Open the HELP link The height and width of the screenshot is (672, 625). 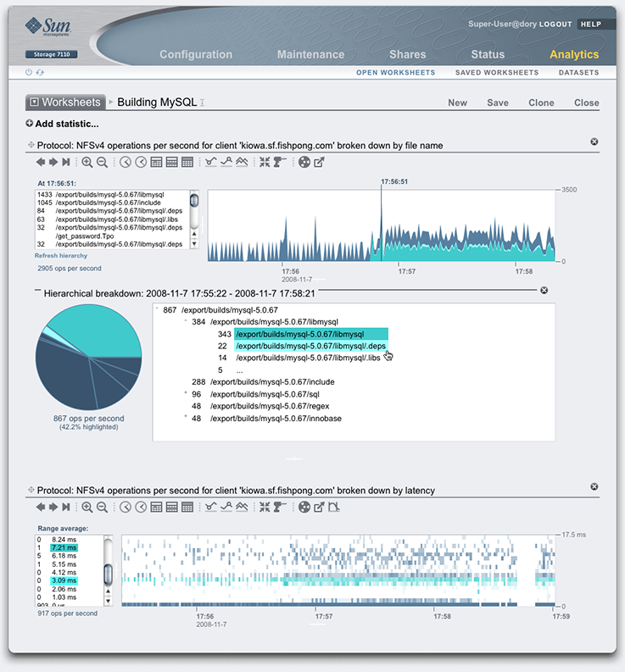[591, 24]
